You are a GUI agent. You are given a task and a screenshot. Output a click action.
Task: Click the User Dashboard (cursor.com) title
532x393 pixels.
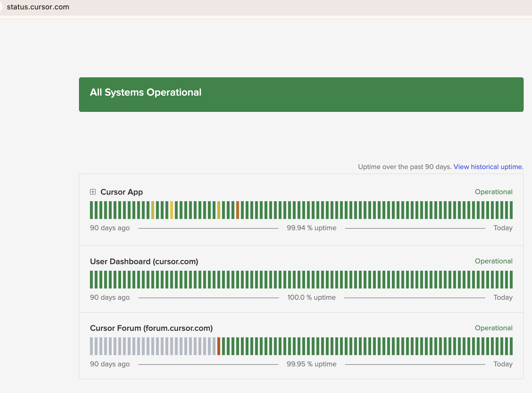(144, 262)
